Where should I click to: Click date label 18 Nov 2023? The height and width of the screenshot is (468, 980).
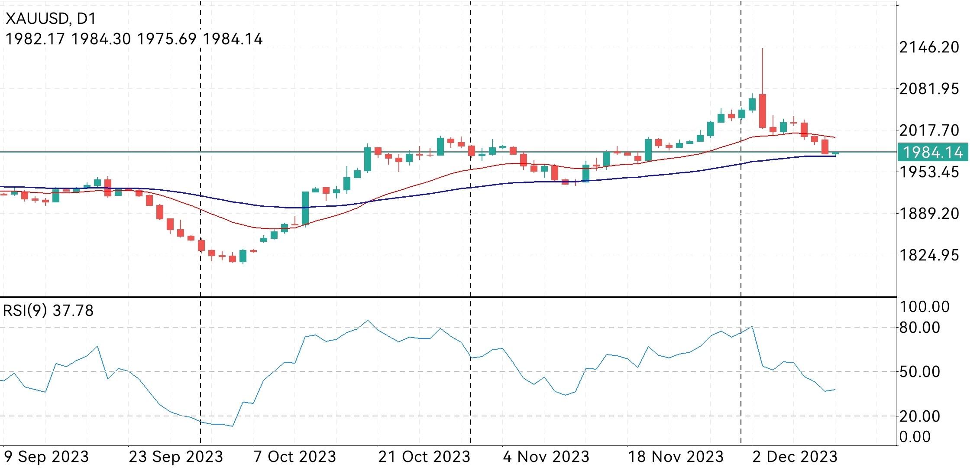point(676,457)
